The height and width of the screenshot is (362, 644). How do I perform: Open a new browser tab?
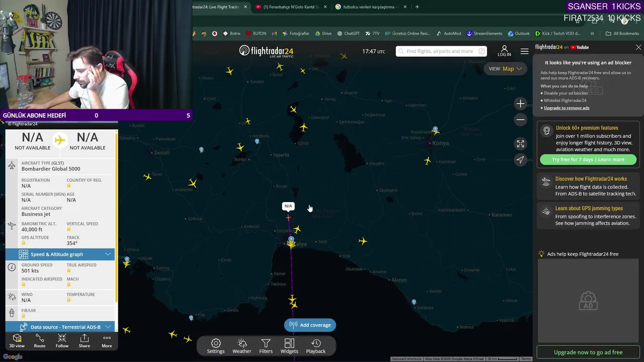click(x=417, y=7)
